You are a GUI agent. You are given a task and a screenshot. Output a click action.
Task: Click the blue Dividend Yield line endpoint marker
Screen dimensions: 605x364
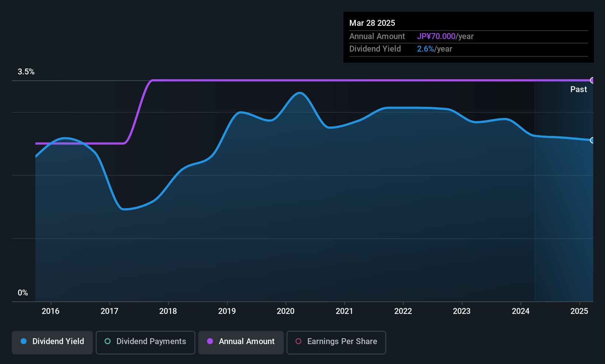[592, 140]
